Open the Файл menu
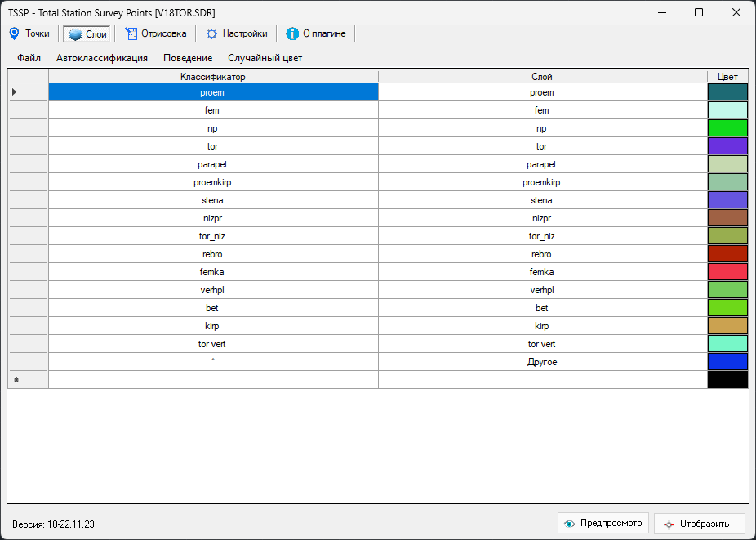 point(29,58)
